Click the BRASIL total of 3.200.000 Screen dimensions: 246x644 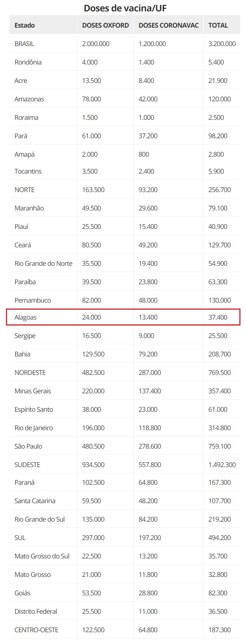point(222,44)
